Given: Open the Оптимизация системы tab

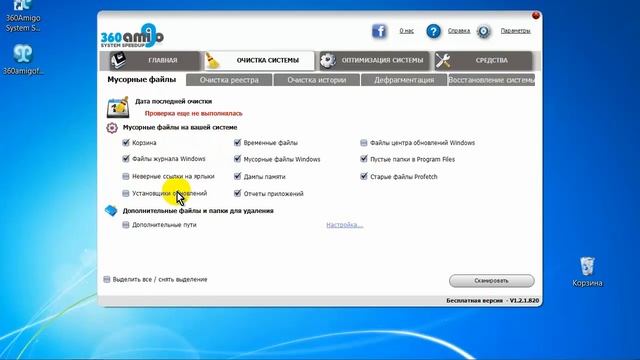Looking at the screenshot, I should pyautogui.click(x=374, y=60).
